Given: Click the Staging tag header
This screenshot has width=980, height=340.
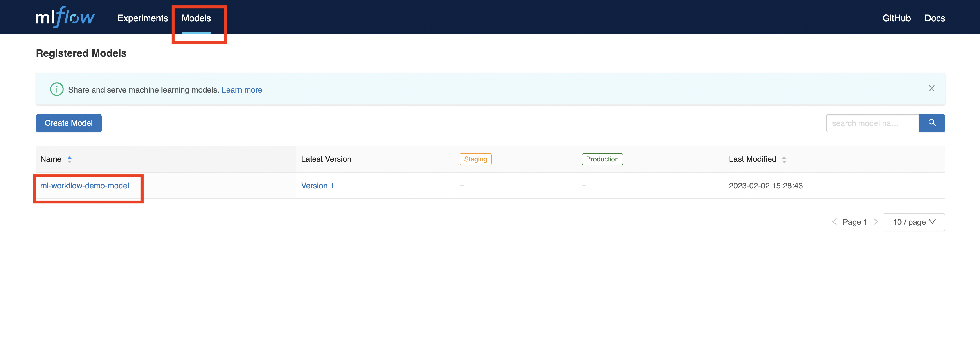Looking at the screenshot, I should coord(475,159).
